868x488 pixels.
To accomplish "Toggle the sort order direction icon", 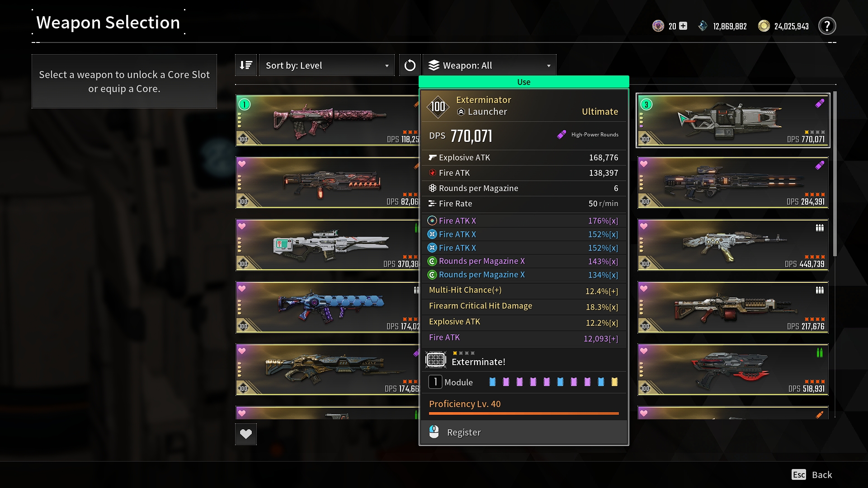I will tap(246, 65).
